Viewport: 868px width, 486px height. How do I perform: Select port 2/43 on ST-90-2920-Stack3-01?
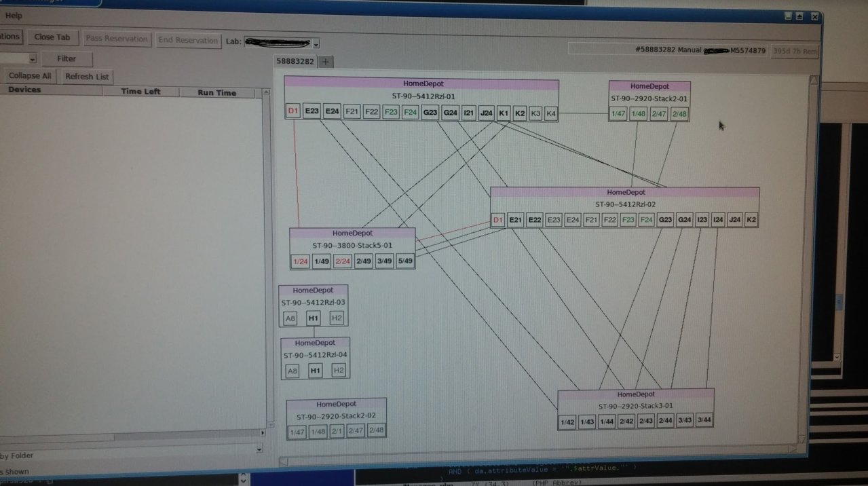646,422
